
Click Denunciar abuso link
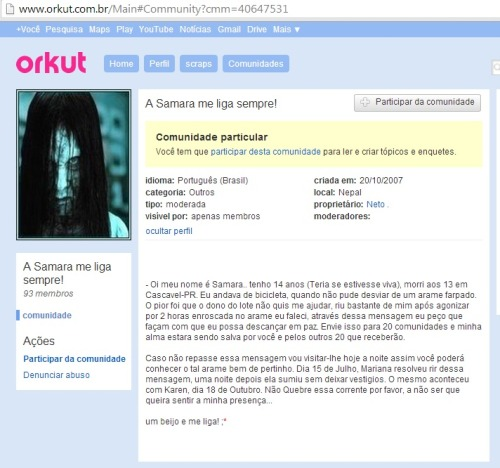tap(56, 375)
